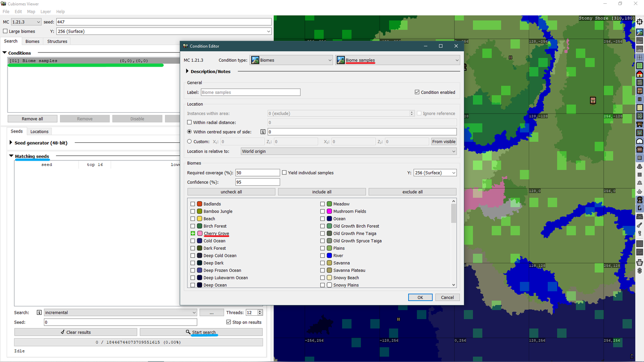Screen dimensions: 644x362
Task: Open the Location is relative to dropdown
Action: [x=348, y=151]
